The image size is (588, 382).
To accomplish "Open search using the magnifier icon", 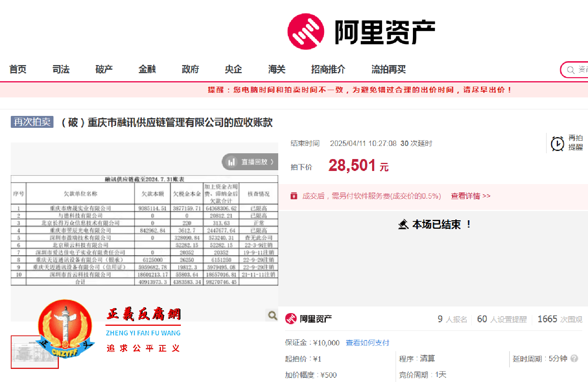I will [x=571, y=70].
